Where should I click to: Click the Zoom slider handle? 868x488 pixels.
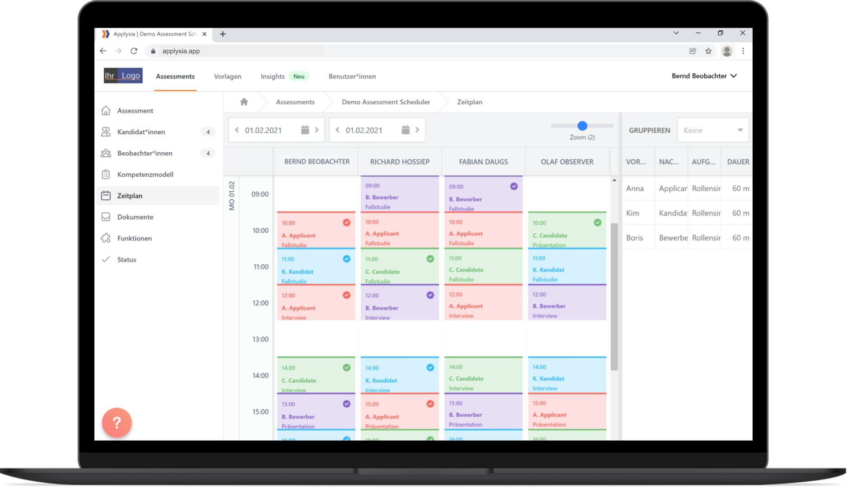coord(582,126)
